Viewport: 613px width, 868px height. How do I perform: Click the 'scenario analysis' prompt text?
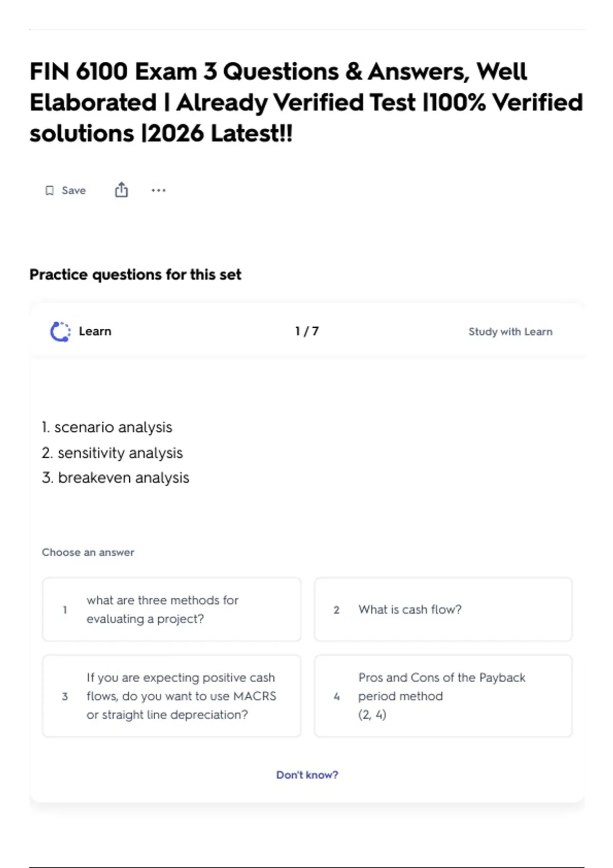click(113, 427)
